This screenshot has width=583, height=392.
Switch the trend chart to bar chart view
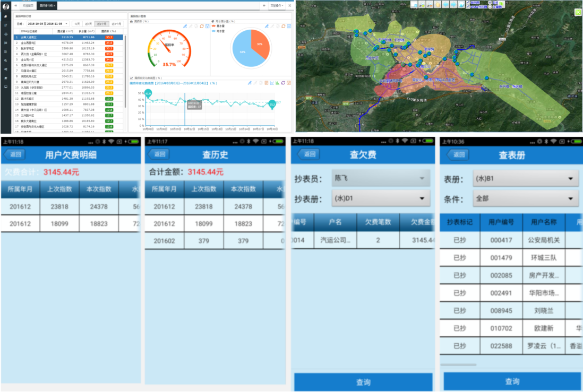pos(278,83)
